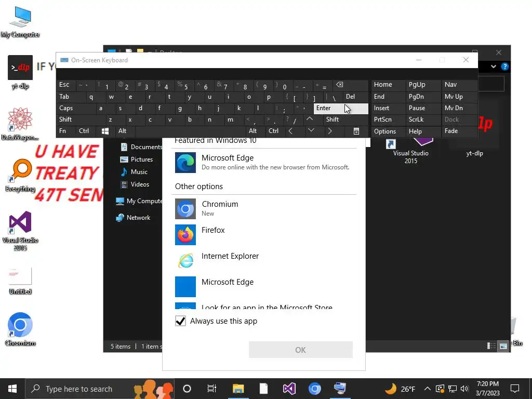The width and height of the screenshot is (532, 399).
Task: Click the Tab key on keyboard
Action: click(x=71, y=97)
